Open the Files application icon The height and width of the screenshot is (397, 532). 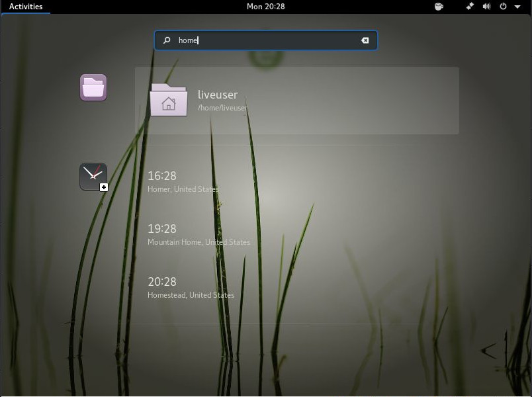click(93, 87)
